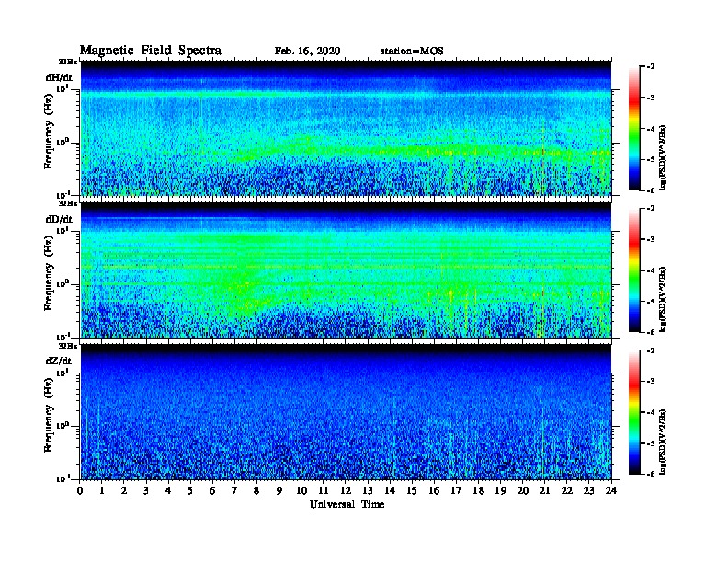Select hour tick label 3 on time axis
728x563 pixels.
point(146,490)
